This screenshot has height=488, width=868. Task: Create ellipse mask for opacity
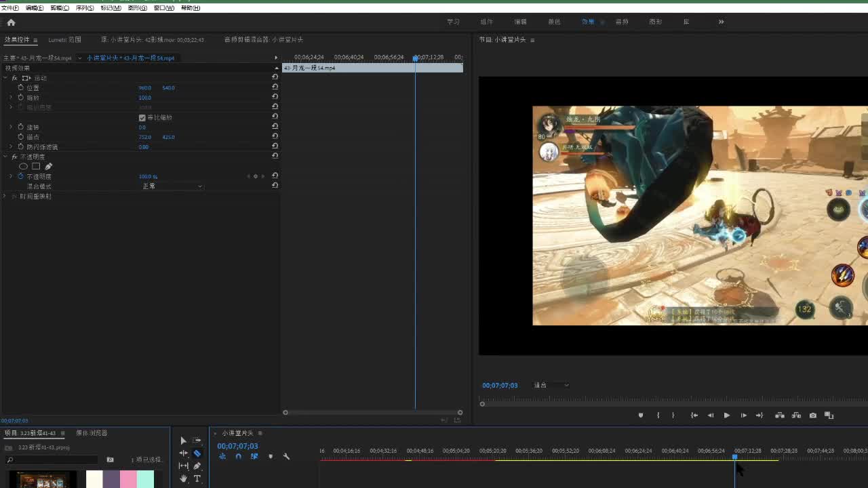click(23, 166)
